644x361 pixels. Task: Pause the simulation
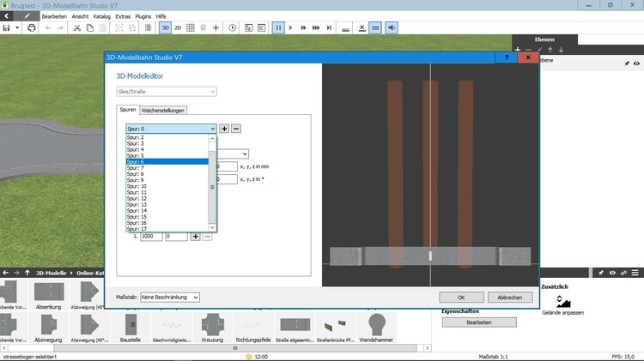(278, 28)
